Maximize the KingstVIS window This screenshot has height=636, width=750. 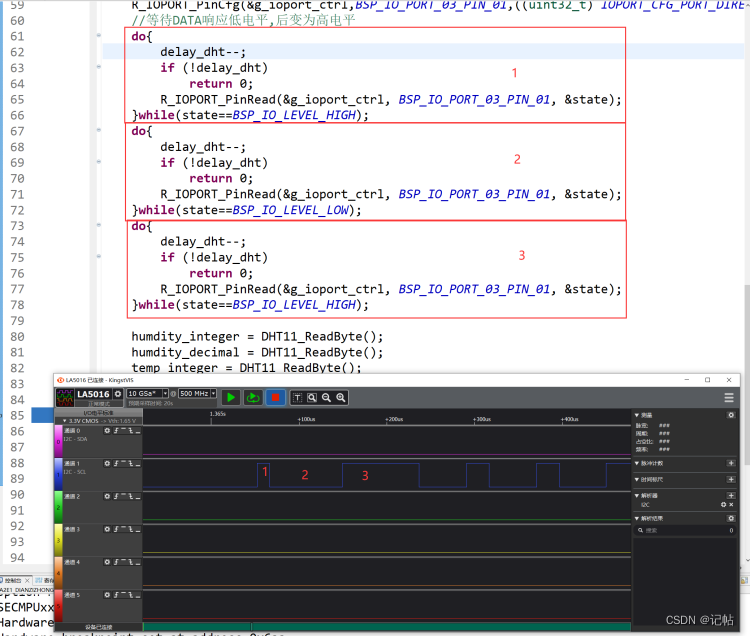[x=707, y=380]
